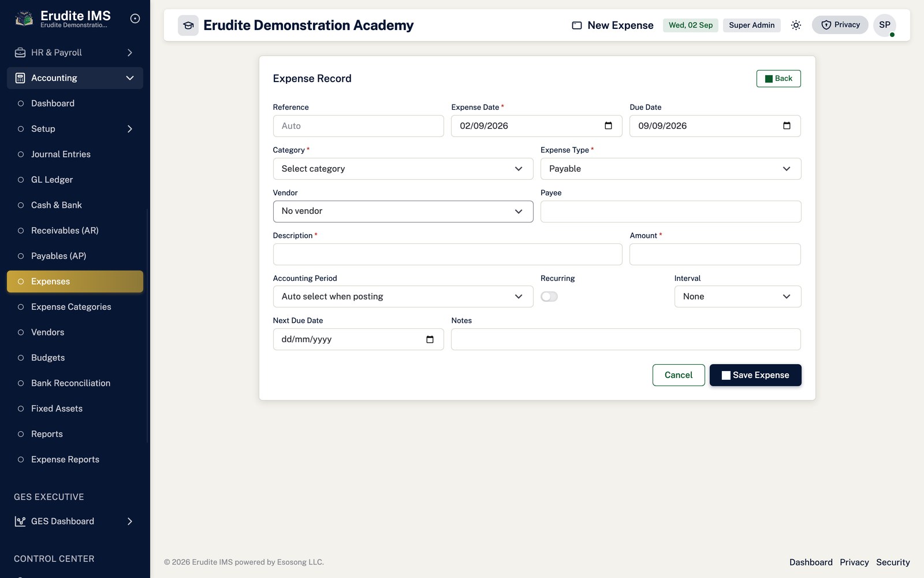Open Due Date calendar picker icon

pos(787,126)
